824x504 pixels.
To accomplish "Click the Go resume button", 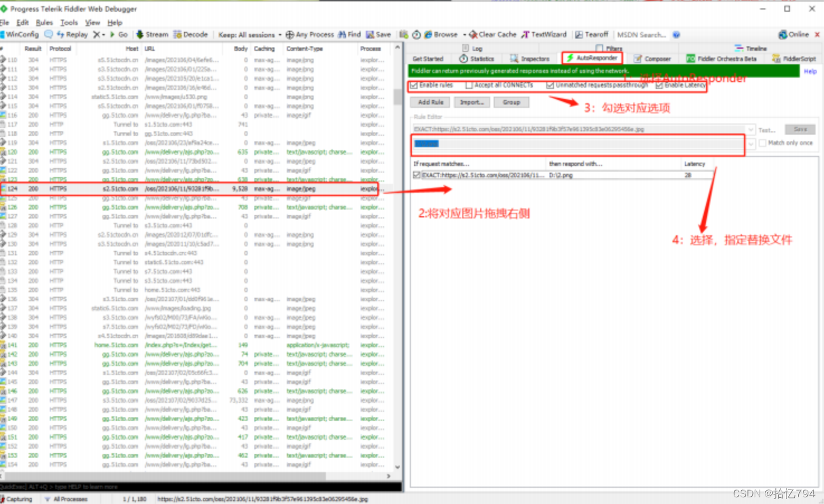I will (119, 35).
